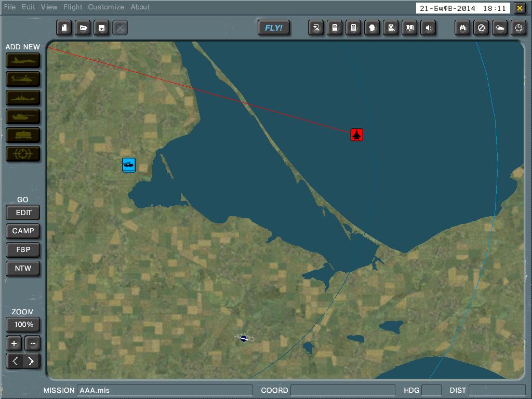Image resolution: width=532 pixels, height=399 pixels.
Task: Select the blue ground vehicle unit on map
Action: [x=129, y=165]
